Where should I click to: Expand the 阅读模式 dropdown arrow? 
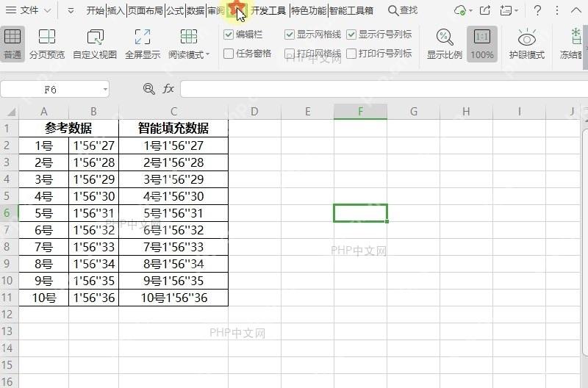[x=208, y=55]
